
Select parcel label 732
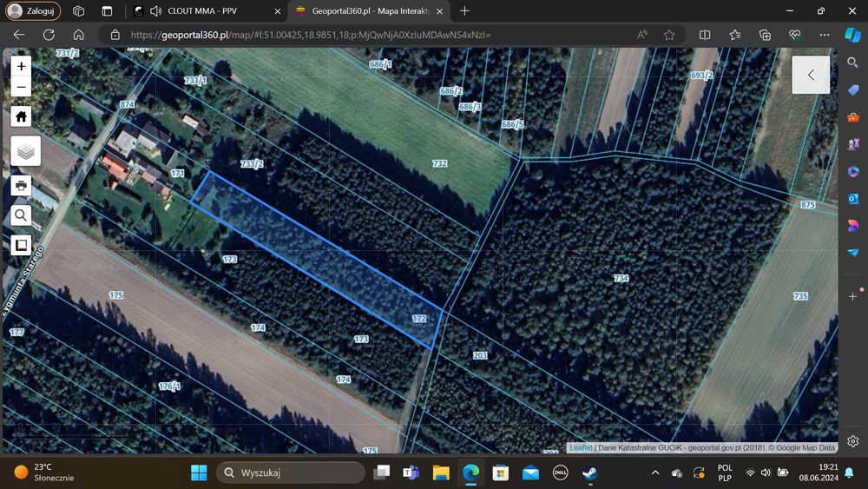[439, 163]
